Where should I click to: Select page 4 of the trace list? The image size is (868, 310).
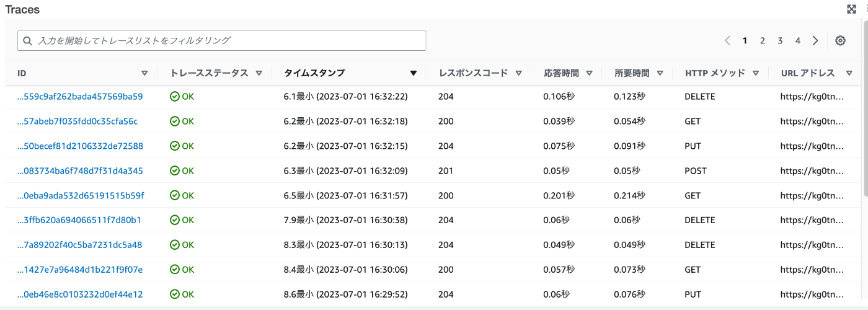(x=798, y=40)
